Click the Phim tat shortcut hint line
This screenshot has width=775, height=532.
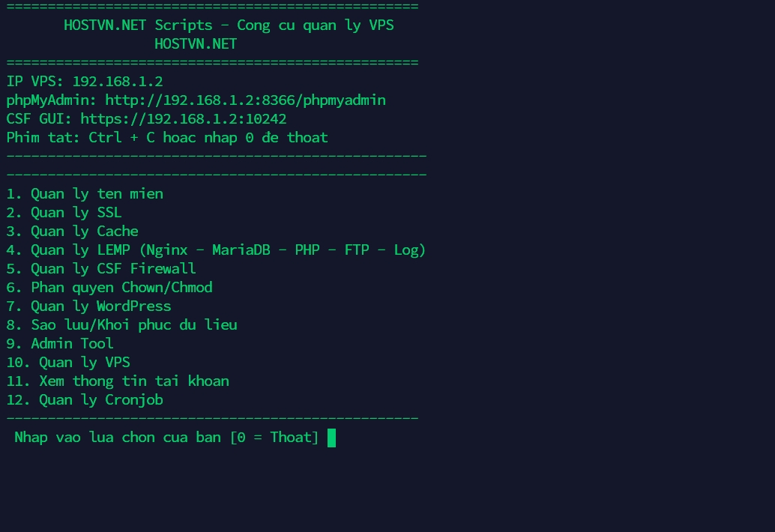[167, 138]
